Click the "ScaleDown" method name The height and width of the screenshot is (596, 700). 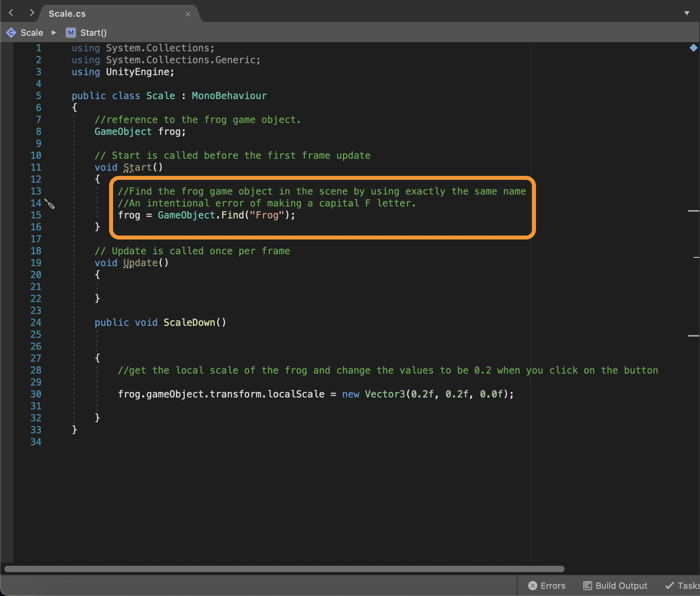pyautogui.click(x=189, y=323)
